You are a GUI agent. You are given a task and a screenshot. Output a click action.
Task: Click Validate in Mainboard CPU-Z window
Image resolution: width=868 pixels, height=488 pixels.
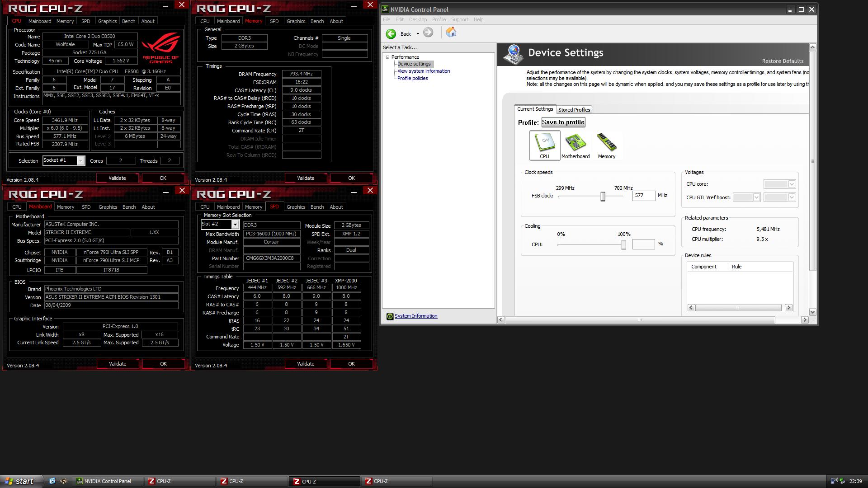pos(118,364)
